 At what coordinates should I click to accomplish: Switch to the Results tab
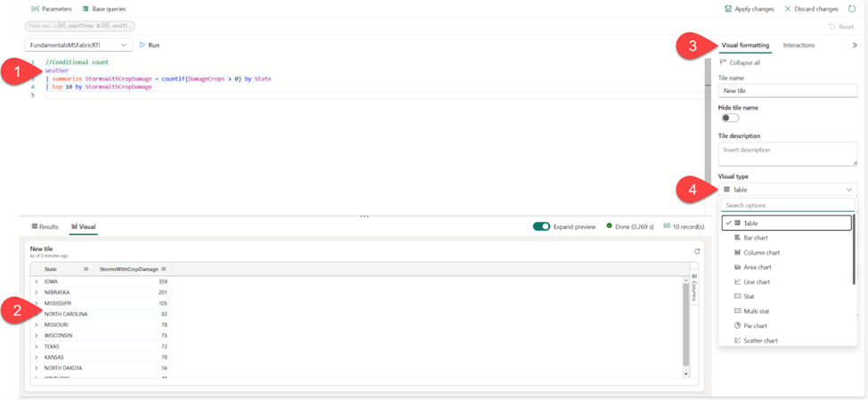45,226
